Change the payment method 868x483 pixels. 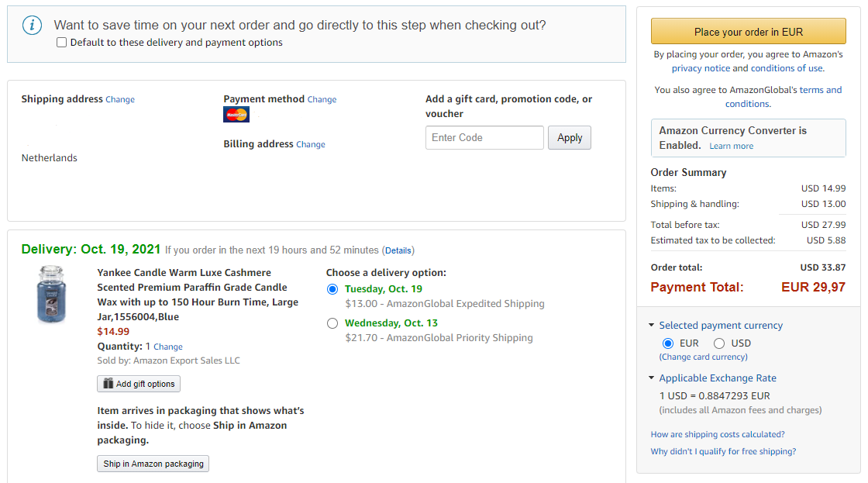[322, 100]
